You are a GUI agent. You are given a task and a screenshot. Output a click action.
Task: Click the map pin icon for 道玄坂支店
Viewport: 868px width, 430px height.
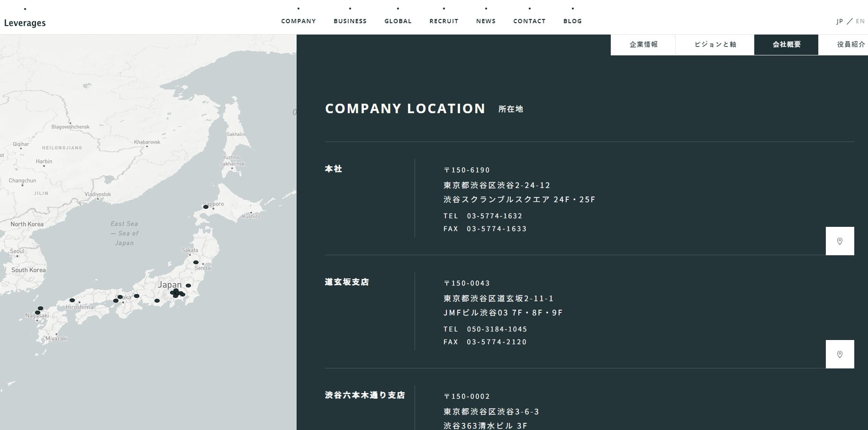840,354
